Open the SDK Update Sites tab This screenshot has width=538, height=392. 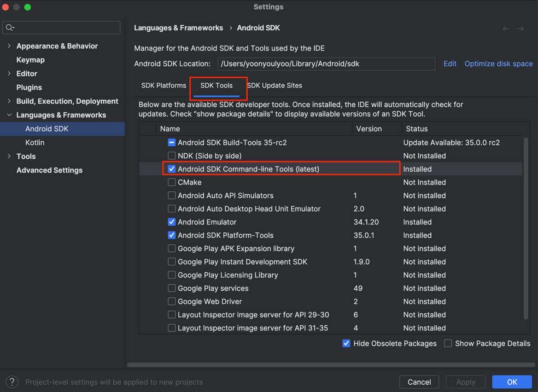[275, 86]
